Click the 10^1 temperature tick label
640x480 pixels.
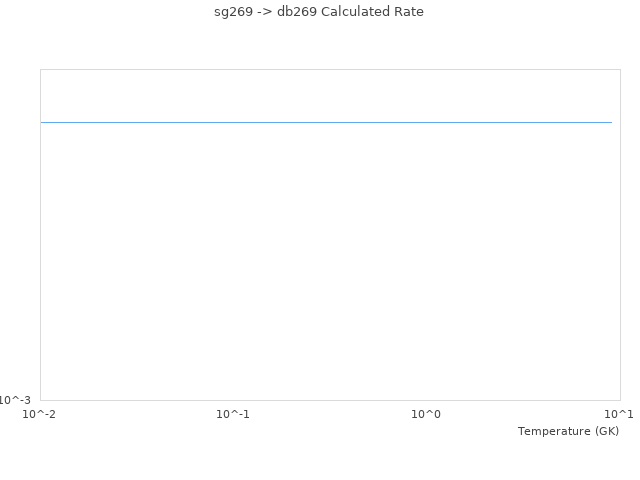[x=619, y=414]
